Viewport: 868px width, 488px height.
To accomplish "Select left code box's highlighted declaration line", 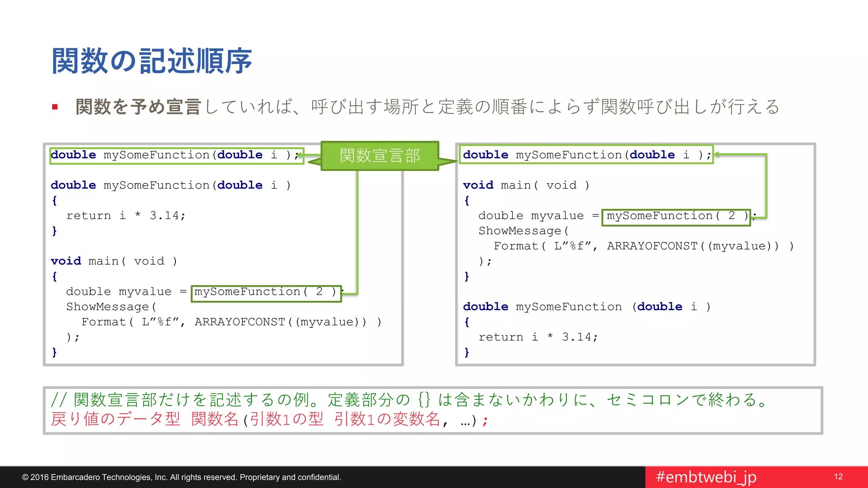I will point(176,155).
